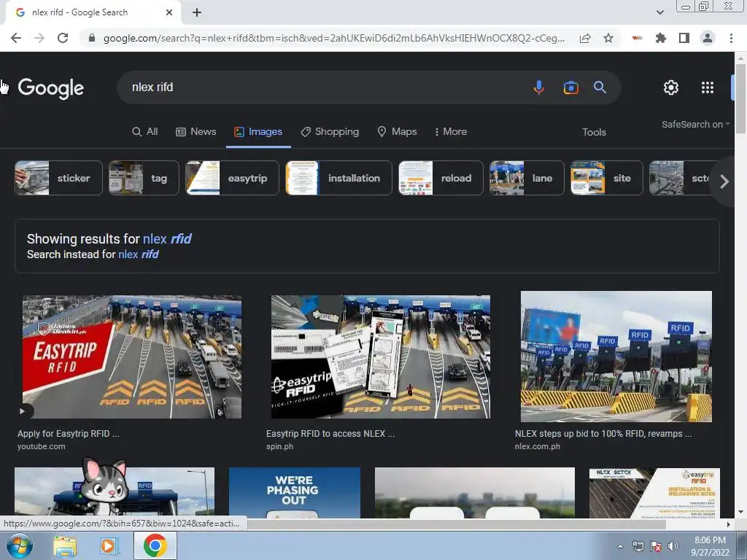
Task: Open the extensions puzzle icon
Action: pos(661,38)
